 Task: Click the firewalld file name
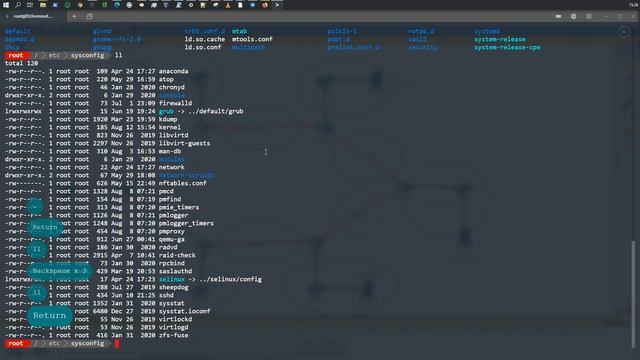click(x=175, y=103)
